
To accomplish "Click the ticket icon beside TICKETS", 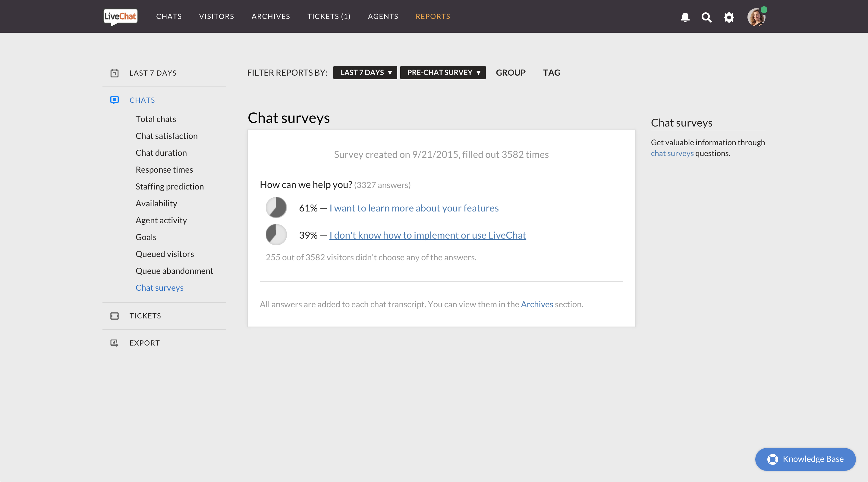I will [115, 316].
